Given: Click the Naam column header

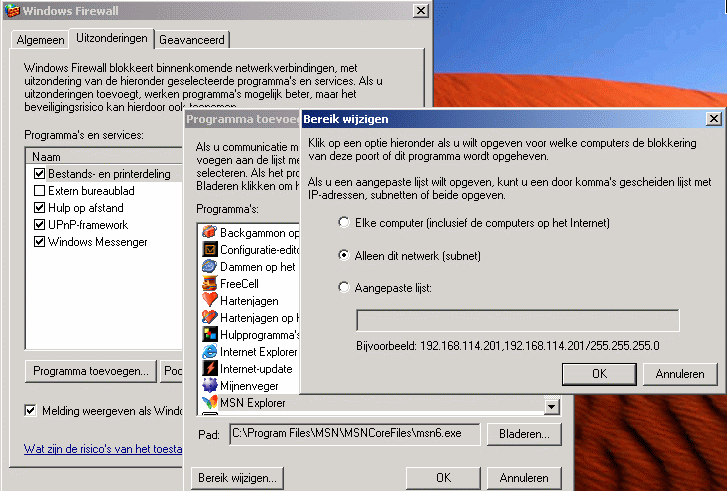Looking at the screenshot, I should pyautogui.click(x=104, y=157).
